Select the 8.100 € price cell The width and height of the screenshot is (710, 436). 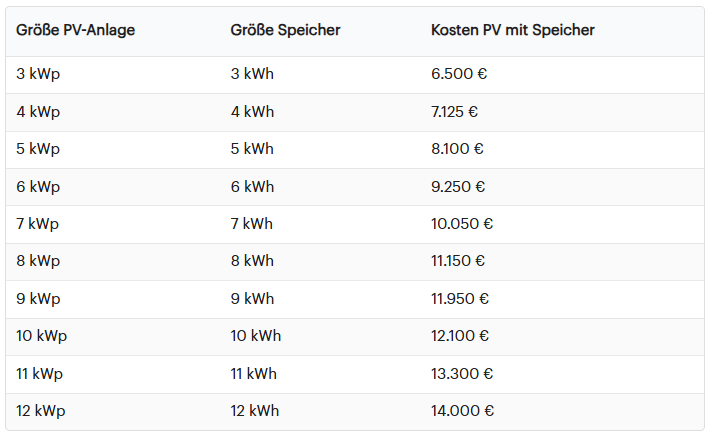[457, 149]
